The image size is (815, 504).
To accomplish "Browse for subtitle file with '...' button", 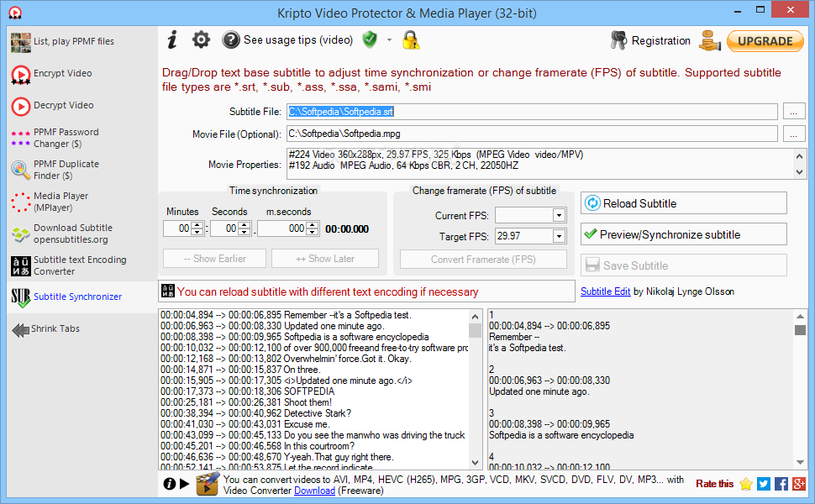I will (x=794, y=112).
